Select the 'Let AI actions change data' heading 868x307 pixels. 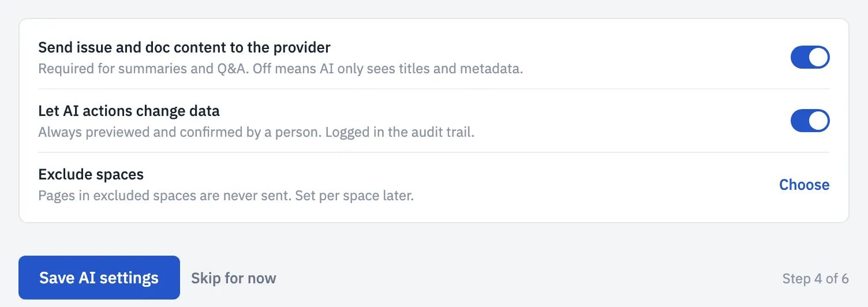pos(129,110)
